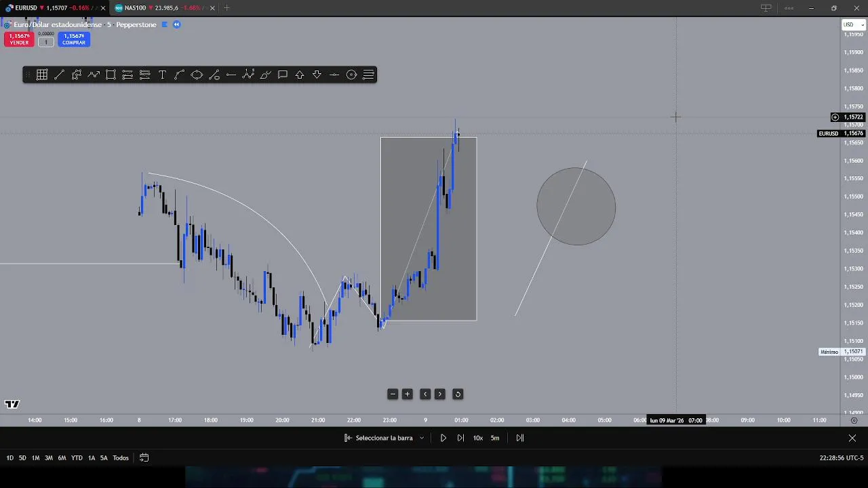Reset the chart view
This screenshot has height=488, width=868.
pos(458,394)
